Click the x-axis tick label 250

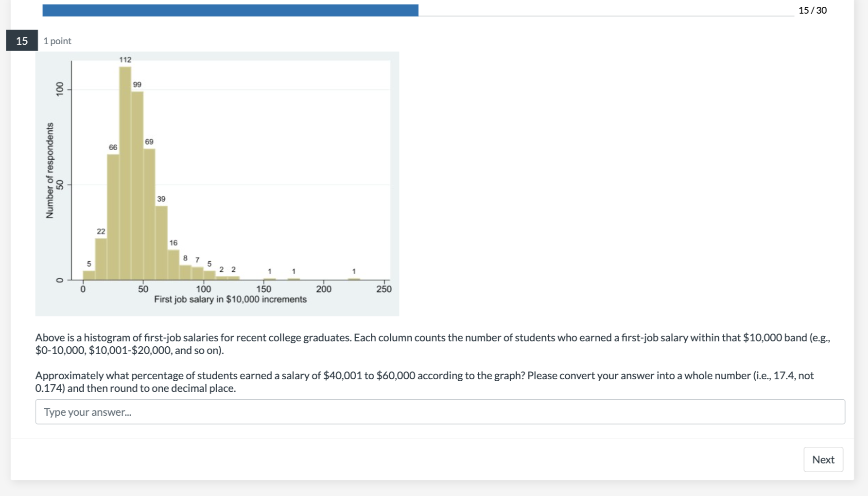[384, 289]
